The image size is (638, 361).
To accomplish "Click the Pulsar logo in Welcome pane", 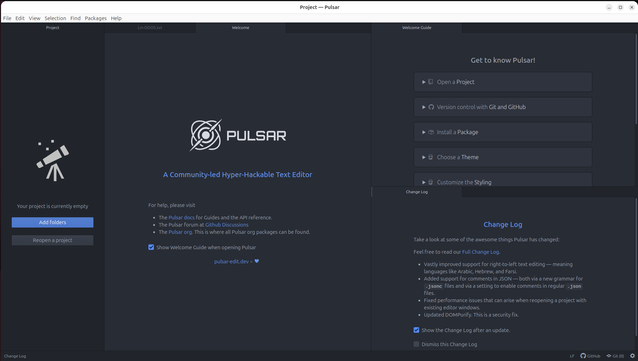I will pos(238,135).
